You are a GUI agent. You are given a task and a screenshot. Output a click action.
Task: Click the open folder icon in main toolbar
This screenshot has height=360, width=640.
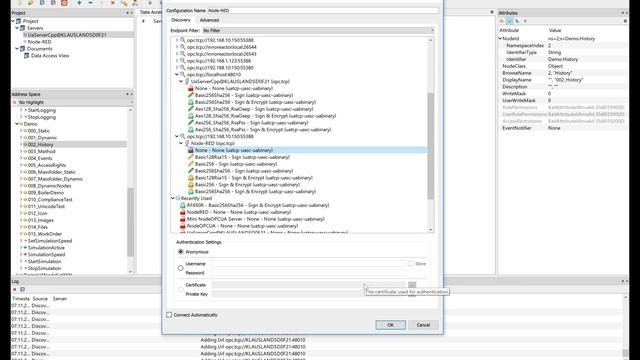(x=31, y=3)
